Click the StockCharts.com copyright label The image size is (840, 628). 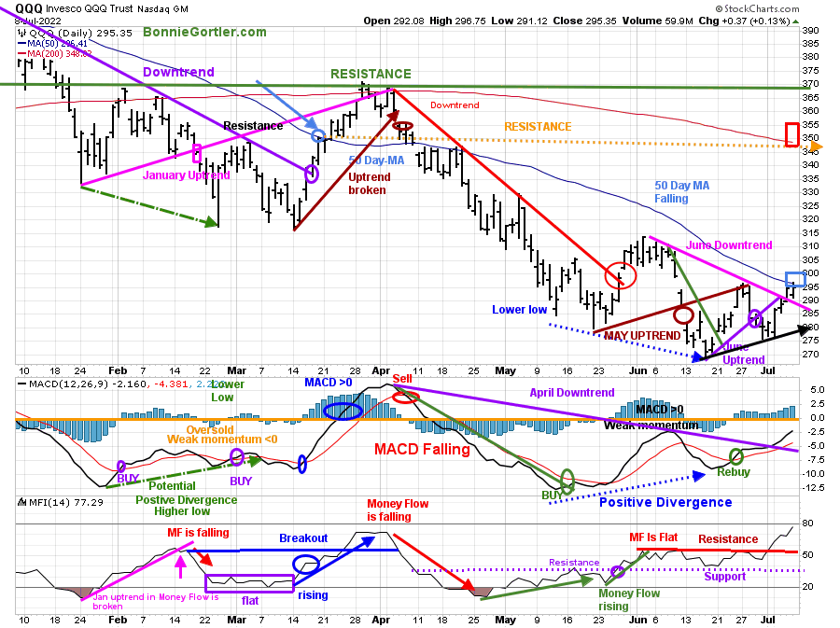coord(757,8)
